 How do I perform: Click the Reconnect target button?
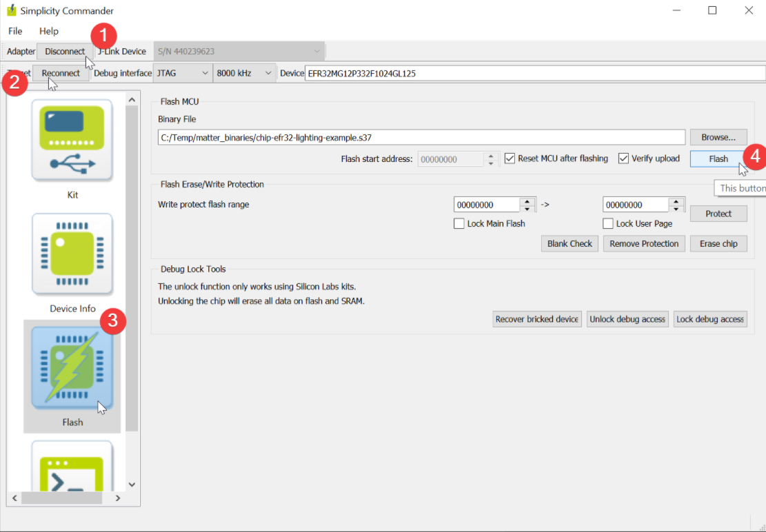pyautogui.click(x=61, y=73)
